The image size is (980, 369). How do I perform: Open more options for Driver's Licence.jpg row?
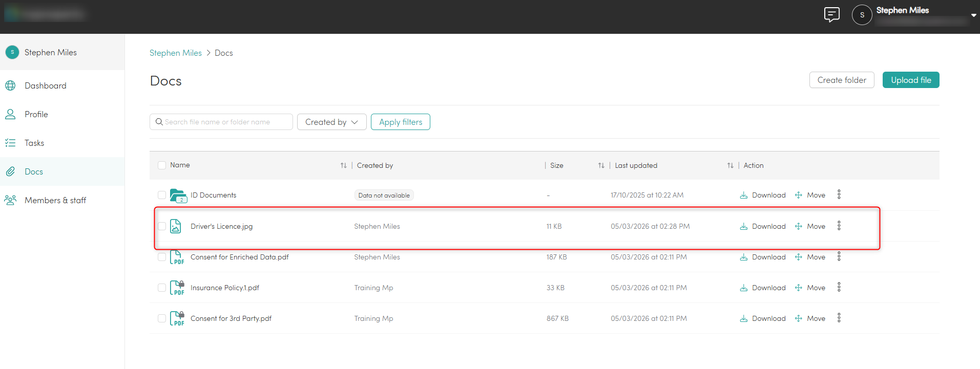[839, 226]
